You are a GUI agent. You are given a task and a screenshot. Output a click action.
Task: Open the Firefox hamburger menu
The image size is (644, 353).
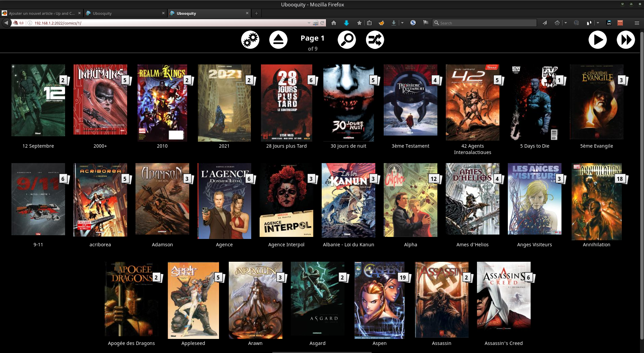[637, 23]
